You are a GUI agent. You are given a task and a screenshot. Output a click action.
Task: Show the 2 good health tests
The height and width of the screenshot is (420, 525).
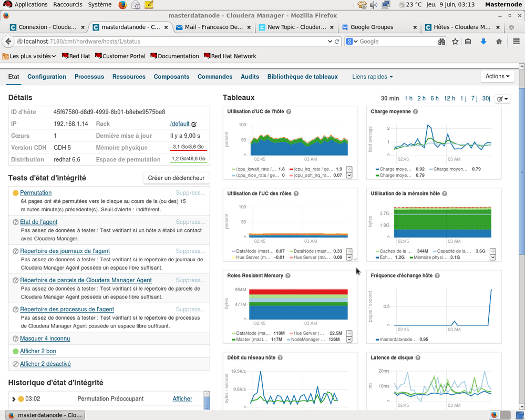tap(38, 351)
